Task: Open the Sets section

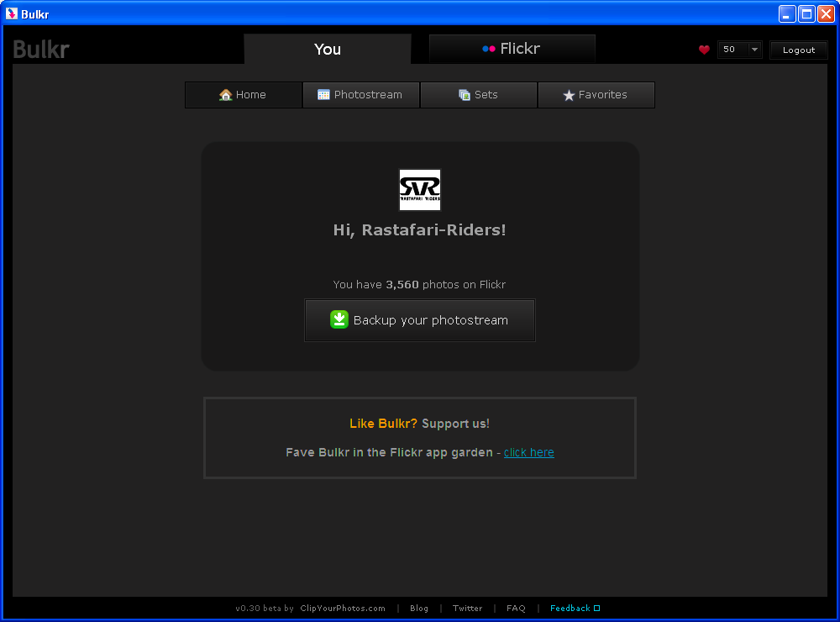Action: pos(479,95)
